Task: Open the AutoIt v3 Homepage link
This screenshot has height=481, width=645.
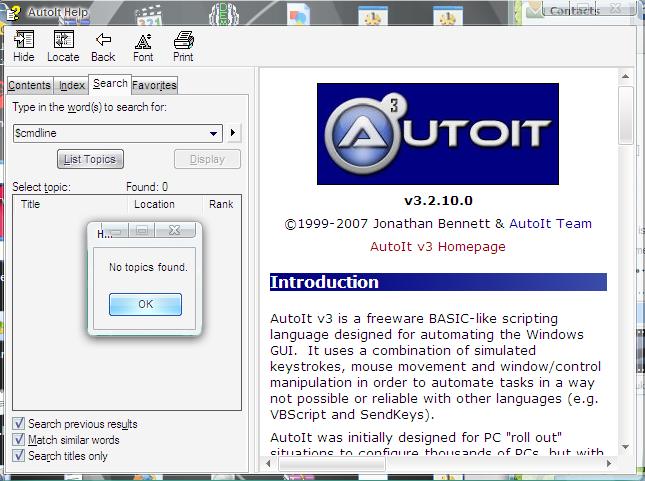Action: click(x=437, y=247)
